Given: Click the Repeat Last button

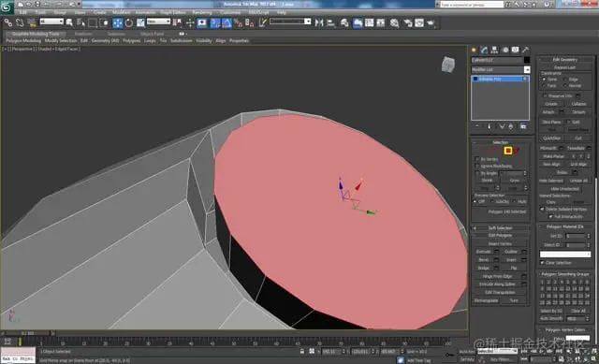Looking at the screenshot, I should [564, 67].
